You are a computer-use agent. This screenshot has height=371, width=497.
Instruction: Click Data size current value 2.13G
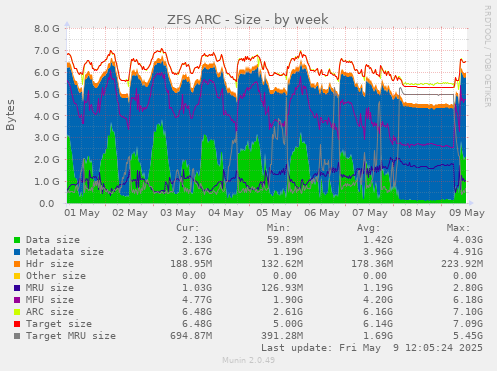(x=197, y=240)
